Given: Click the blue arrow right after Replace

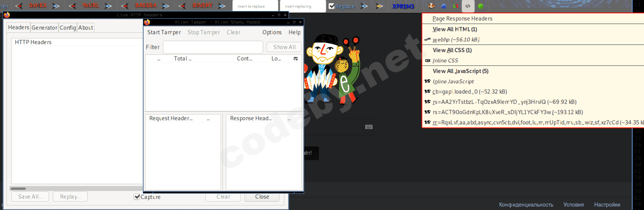Looking at the screenshot, I should point(364,6).
